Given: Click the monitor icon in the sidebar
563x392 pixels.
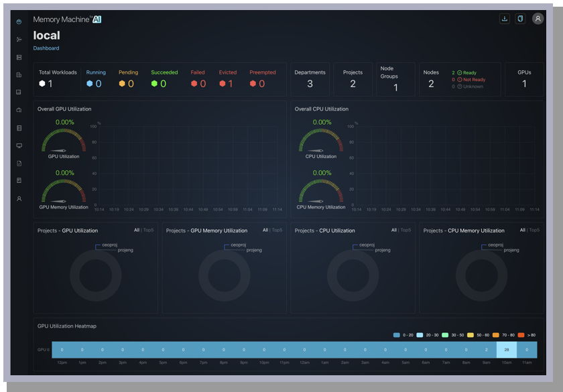Looking at the screenshot, I should coord(19,145).
